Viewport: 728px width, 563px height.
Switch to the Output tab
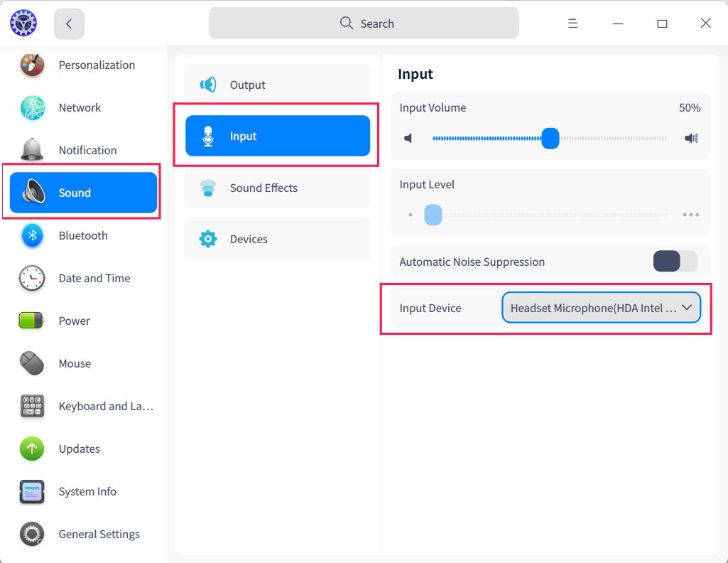pyautogui.click(x=278, y=85)
